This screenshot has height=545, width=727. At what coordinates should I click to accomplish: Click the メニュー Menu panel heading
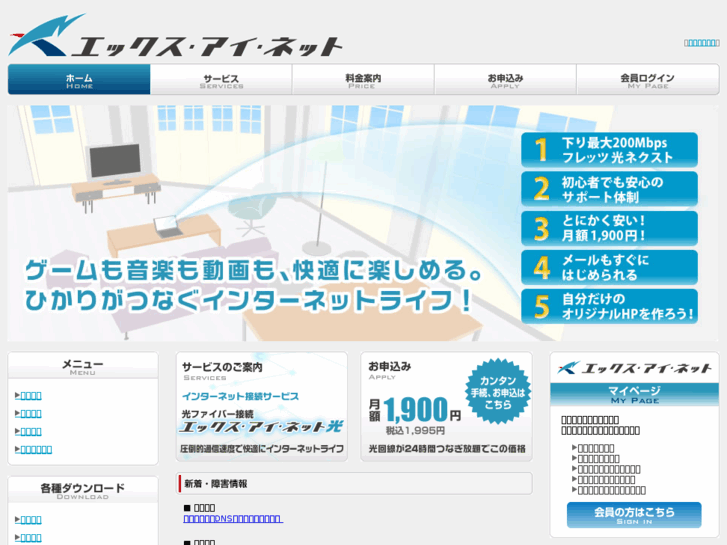tap(83, 366)
